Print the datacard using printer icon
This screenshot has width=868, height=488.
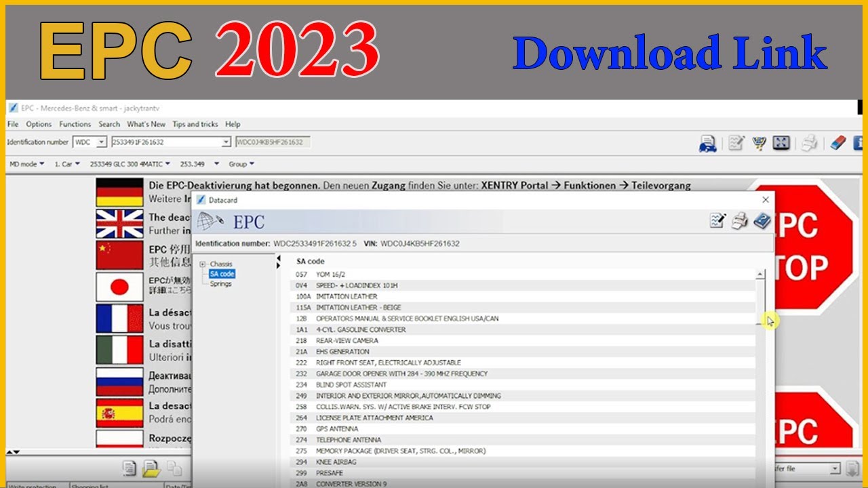tap(740, 221)
